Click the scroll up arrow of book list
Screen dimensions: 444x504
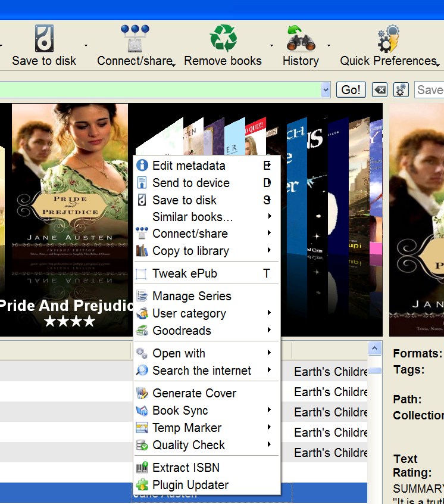(x=374, y=349)
